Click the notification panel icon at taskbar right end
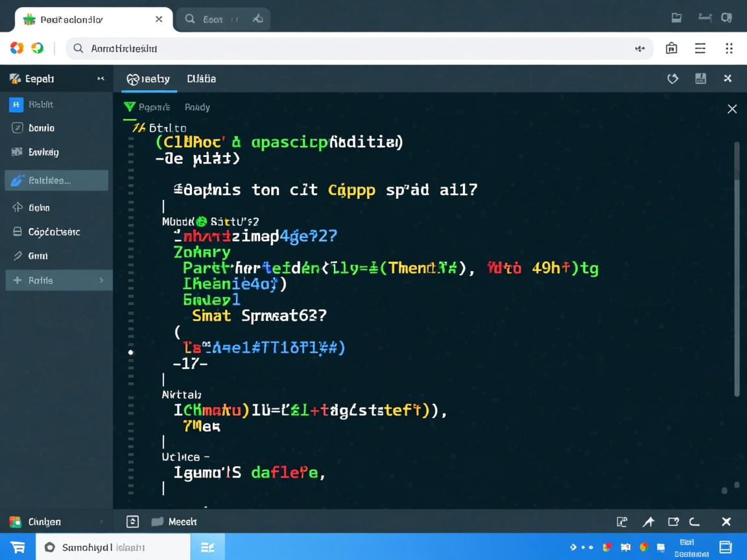Screen dimensions: 747x560 [726, 547]
